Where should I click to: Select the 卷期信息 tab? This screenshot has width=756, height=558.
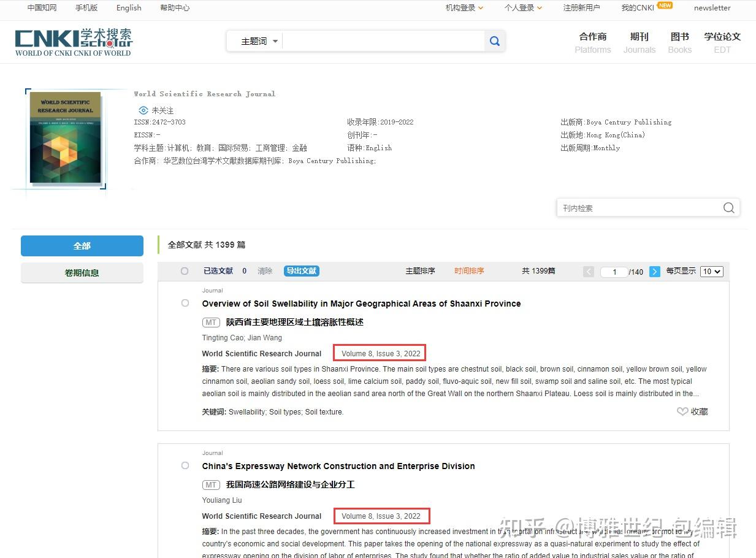82,273
